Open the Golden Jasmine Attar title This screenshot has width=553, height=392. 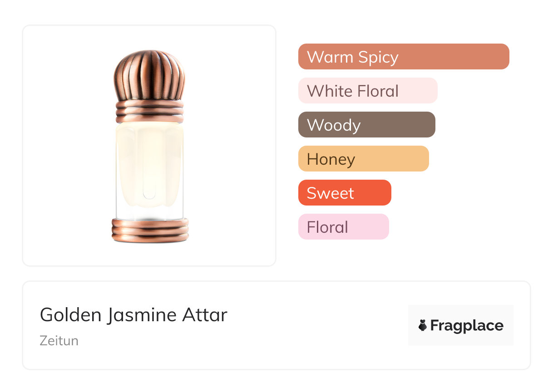click(x=133, y=314)
